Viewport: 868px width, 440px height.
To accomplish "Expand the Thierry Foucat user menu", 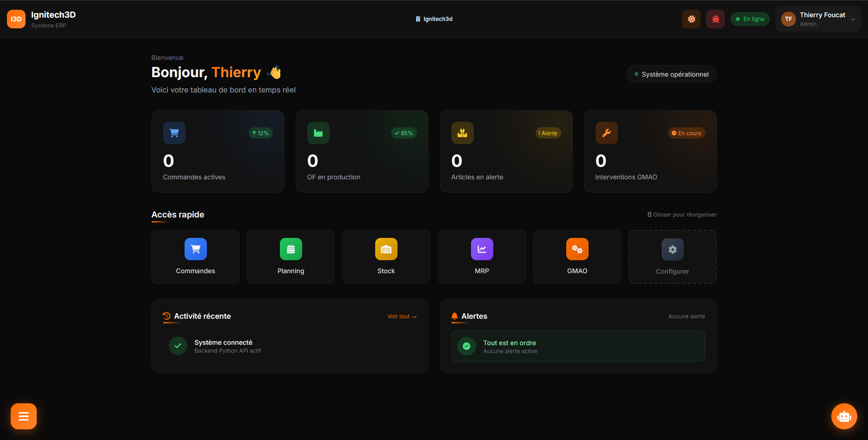I will (x=818, y=19).
